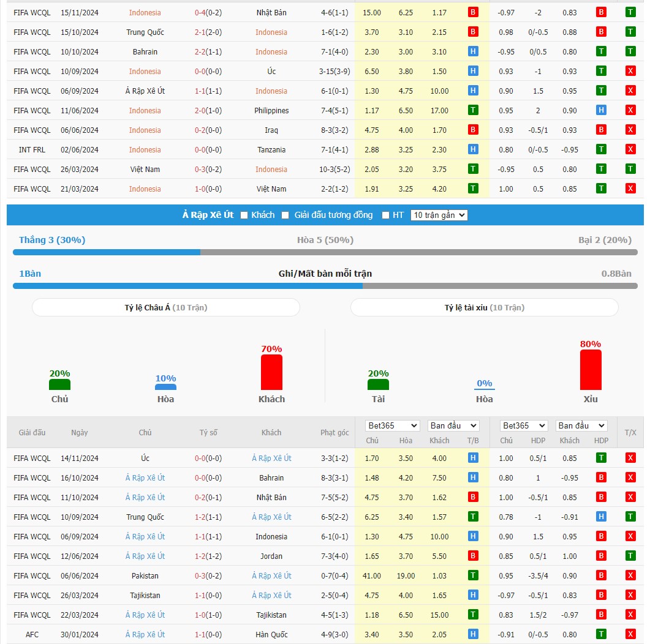Select the Tỷ lệ tài xỉu tab
The image size is (650, 644).
[x=484, y=308]
